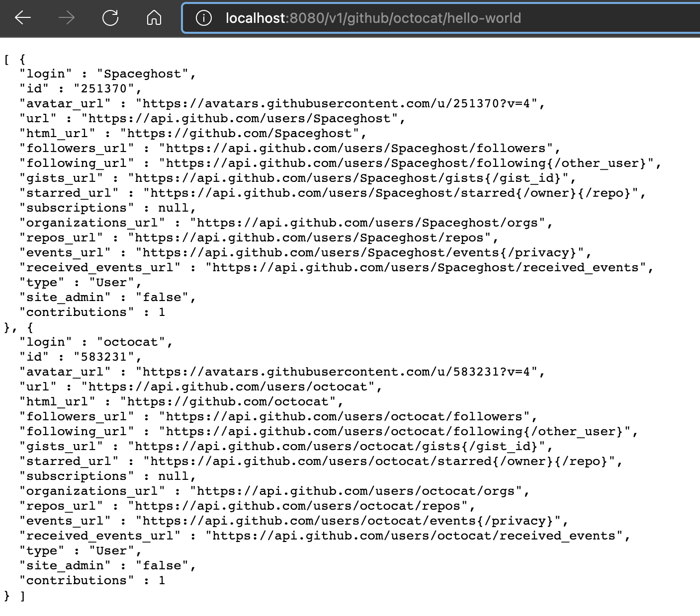Click the octocat orgs URL value
This screenshot has height=616, width=700.
(x=356, y=491)
